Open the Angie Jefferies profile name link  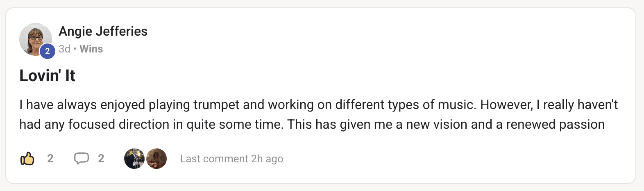[x=103, y=31]
